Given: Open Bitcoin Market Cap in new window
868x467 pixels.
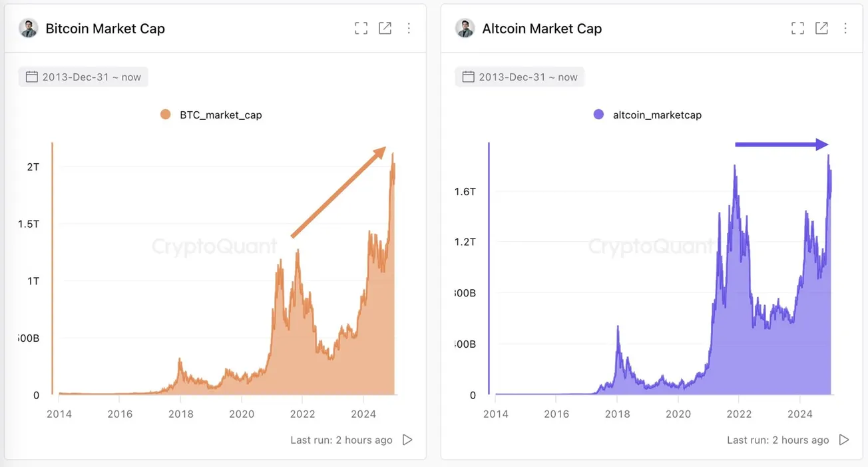Looking at the screenshot, I should (385, 28).
